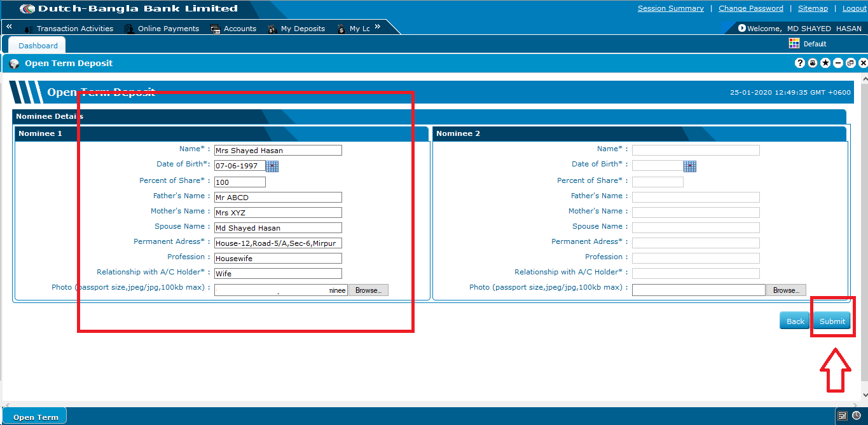Click the Back button
The width and height of the screenshot is (868, 425).
(x=794, y=321)
